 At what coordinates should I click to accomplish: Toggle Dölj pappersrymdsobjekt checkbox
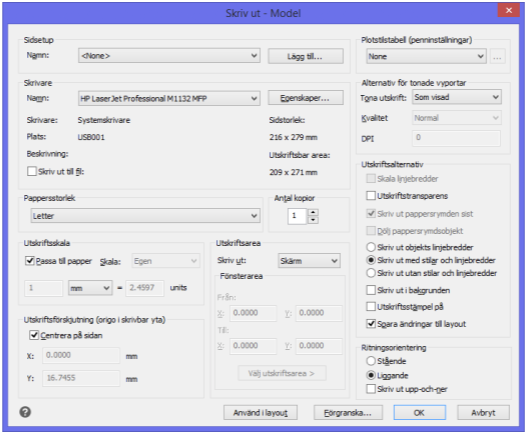pos(371,230)
